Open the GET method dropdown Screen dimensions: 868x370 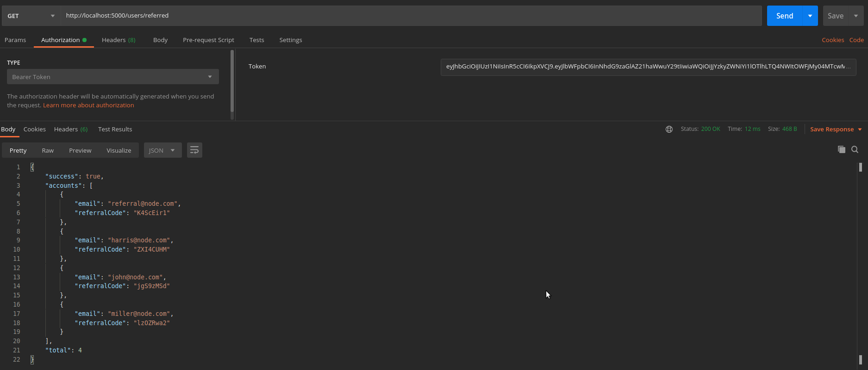tap(31, 16)
